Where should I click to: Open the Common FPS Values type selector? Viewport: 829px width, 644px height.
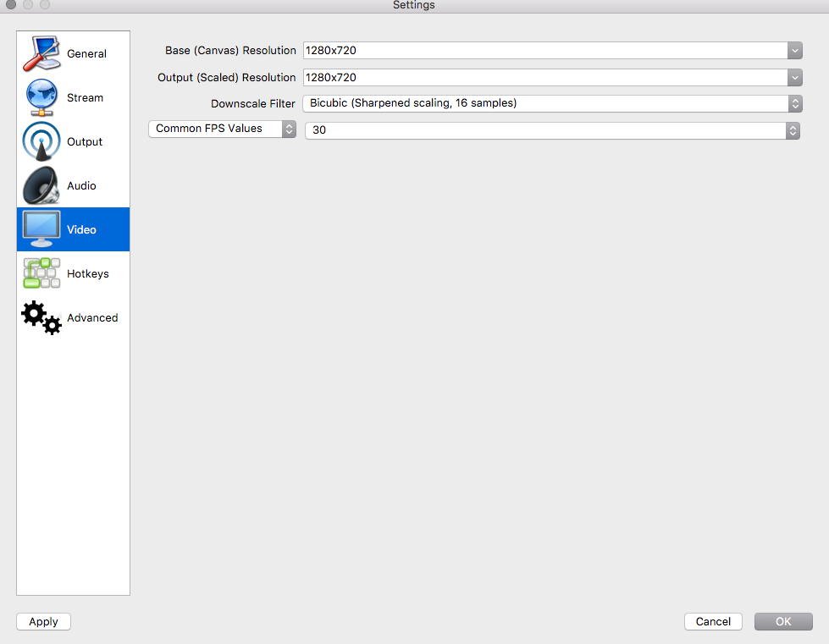222,129
